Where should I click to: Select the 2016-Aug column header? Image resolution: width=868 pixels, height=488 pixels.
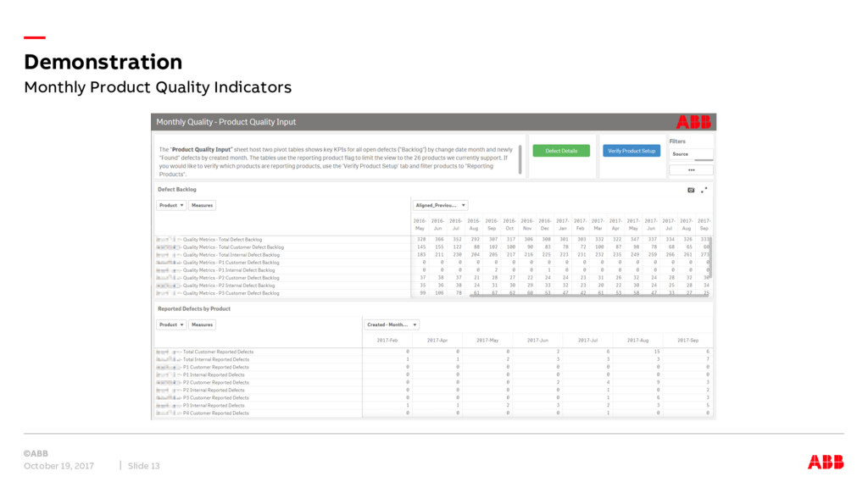coord(473,225)
